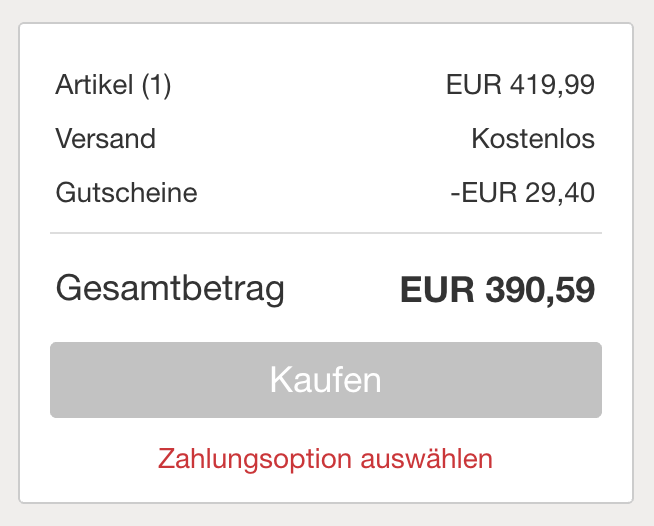Click the amount 29,40 in the Gutscheine row
Screen dimensions: 654x526
click(560, 191)
